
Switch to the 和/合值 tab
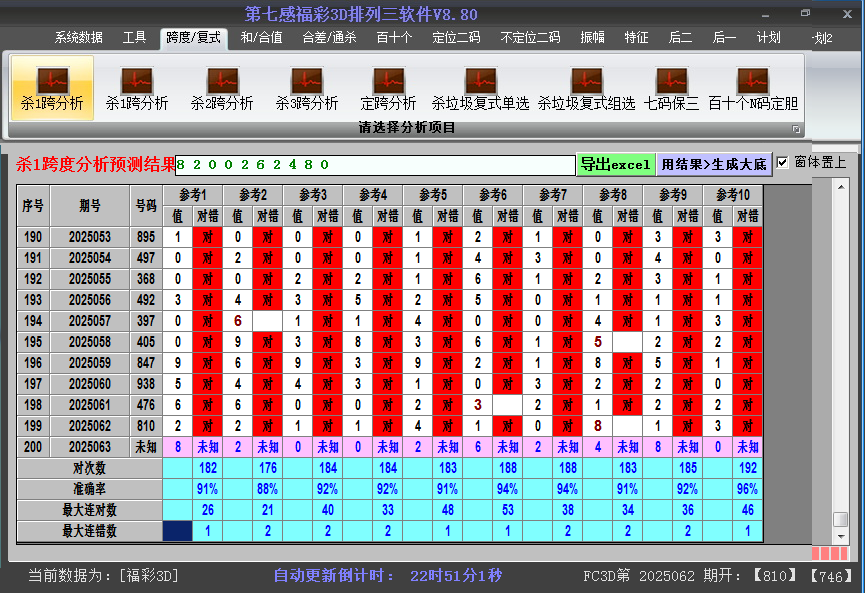point(261,38)
